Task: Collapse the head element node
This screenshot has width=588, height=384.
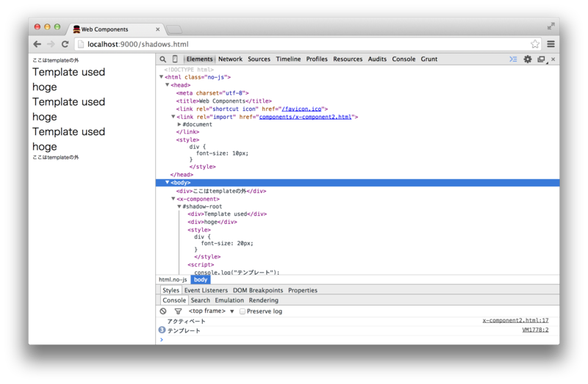Action: click(168, 85)
